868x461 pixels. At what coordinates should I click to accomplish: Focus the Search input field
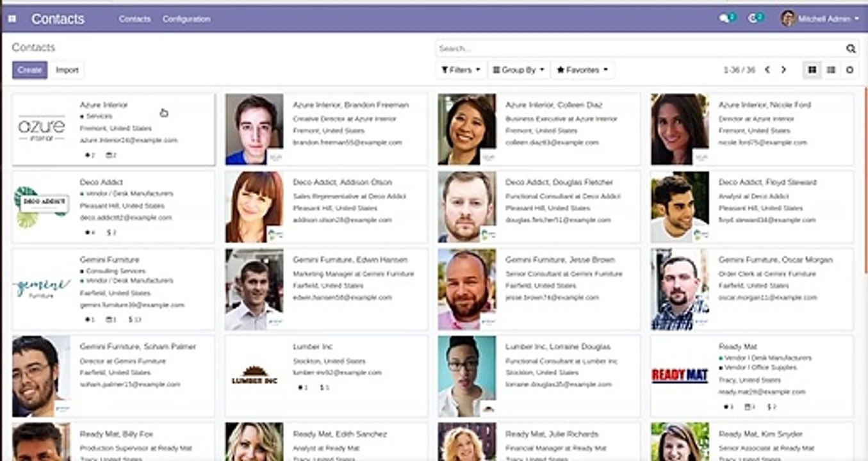641,49
